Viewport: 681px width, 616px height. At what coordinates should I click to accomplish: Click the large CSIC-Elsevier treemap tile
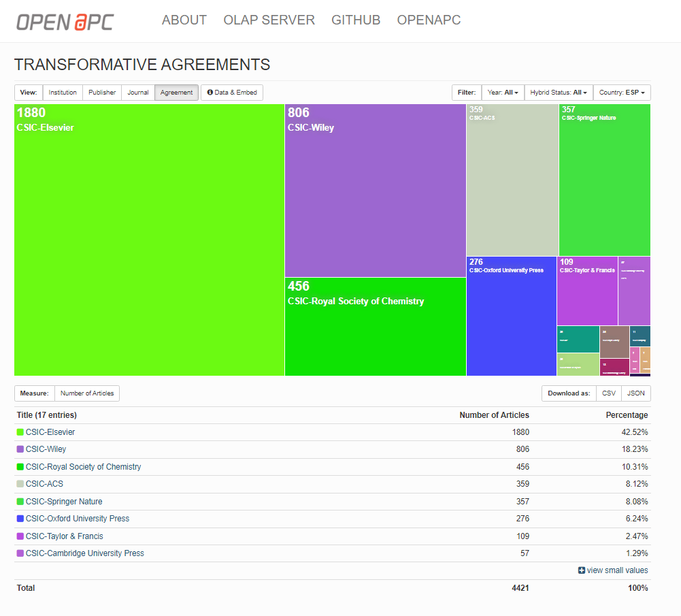[x=149, y=238]
